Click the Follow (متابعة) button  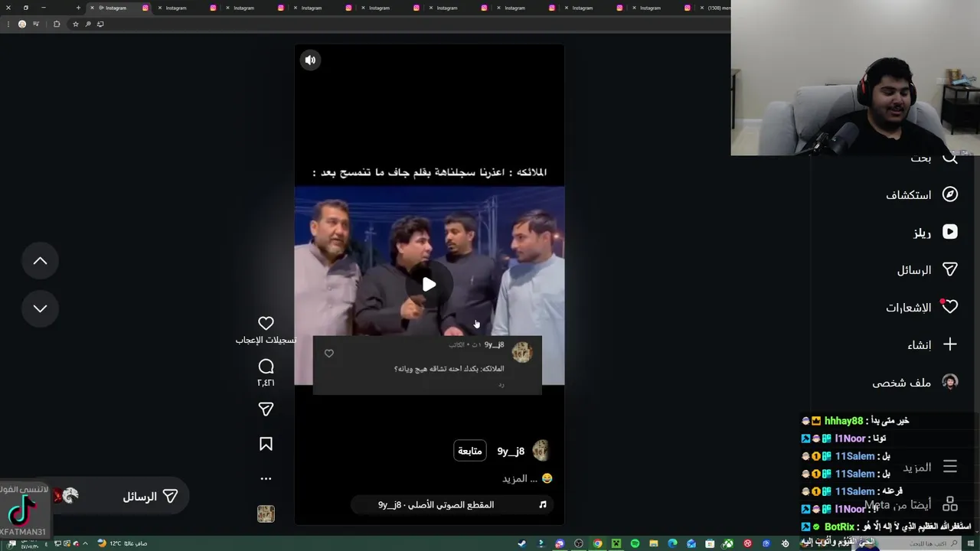pos(469,451)
